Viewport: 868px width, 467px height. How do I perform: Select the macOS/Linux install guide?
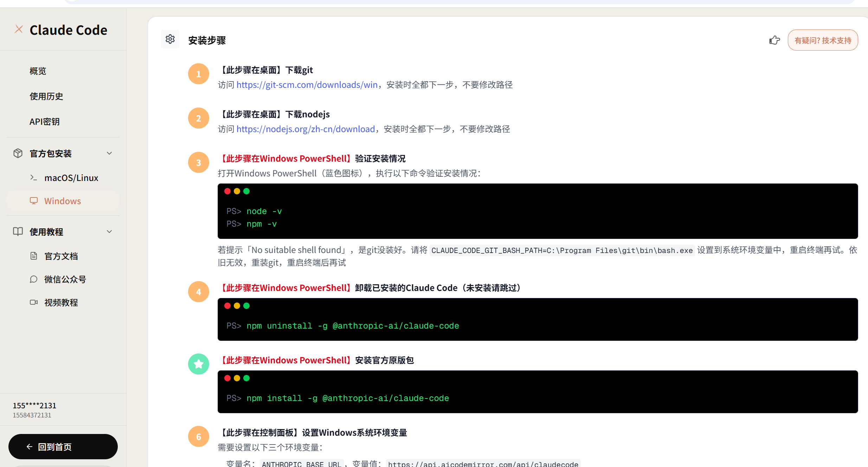click(x=71, y=178)
